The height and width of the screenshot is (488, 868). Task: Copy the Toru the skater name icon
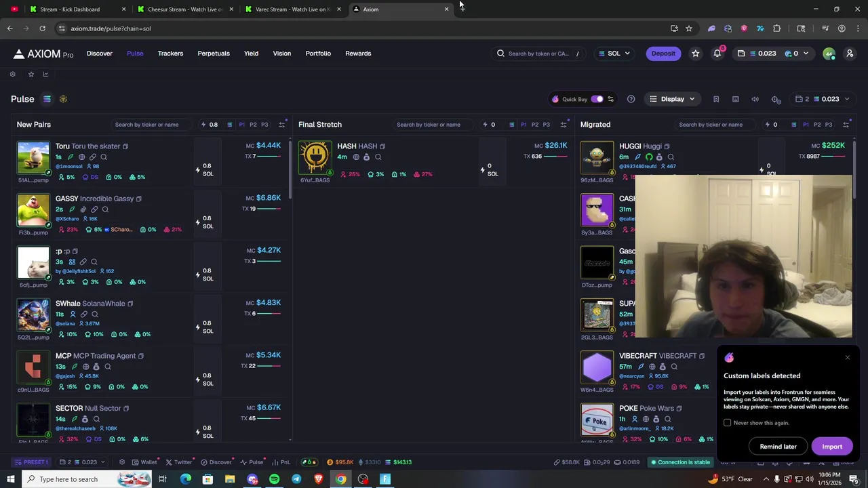pyautogui.click(x=125, y=146)
